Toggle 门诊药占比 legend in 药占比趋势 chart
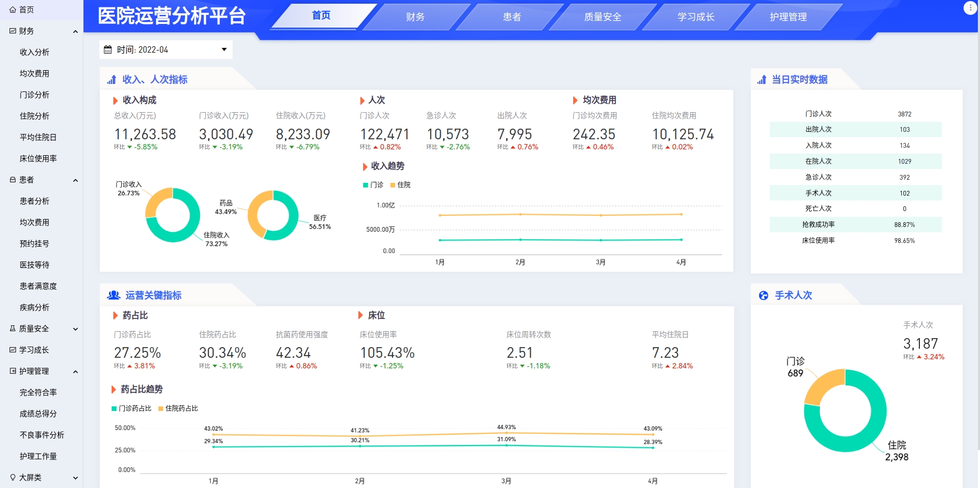Screen dimensions: 980x488 pos(131,408)
